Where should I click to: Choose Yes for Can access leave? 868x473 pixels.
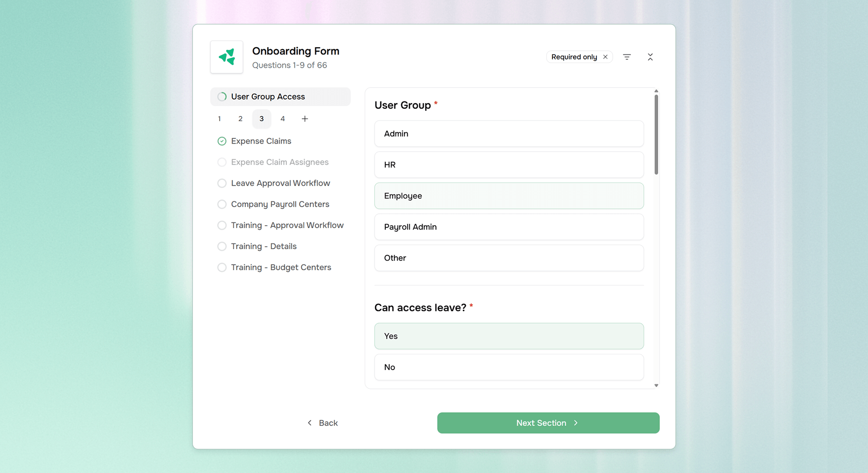509,336
